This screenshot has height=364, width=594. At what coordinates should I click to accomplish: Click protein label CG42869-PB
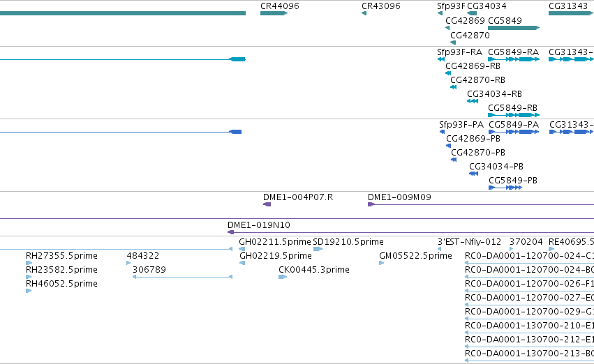(473, 139)
